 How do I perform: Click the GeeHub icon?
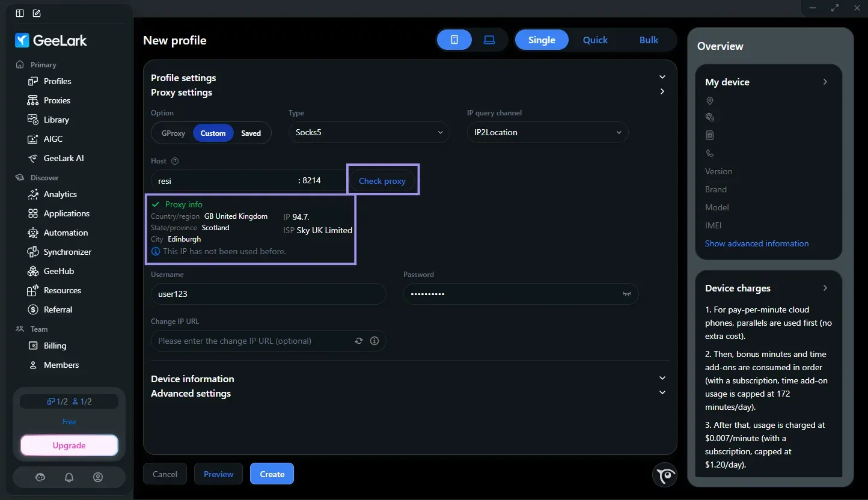point(33,271)
